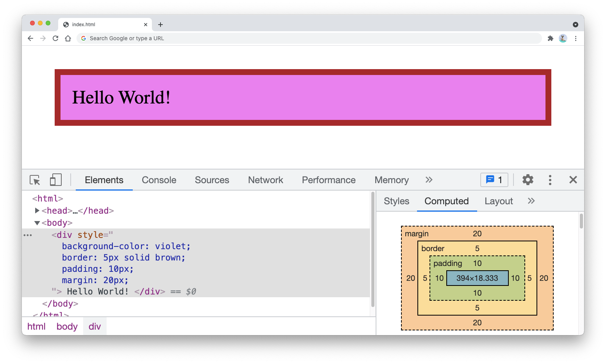Viewport: 606px width, 364px height.
Task: Click the profile avatar icon
Action: tap(563, 38)
